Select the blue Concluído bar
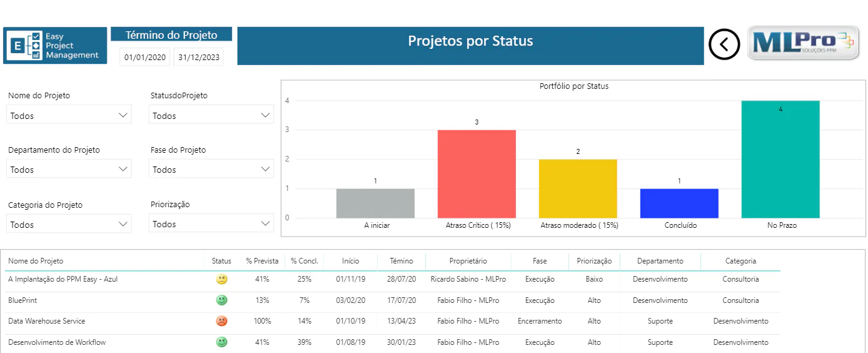868x353 pixels. coord(679,203)
